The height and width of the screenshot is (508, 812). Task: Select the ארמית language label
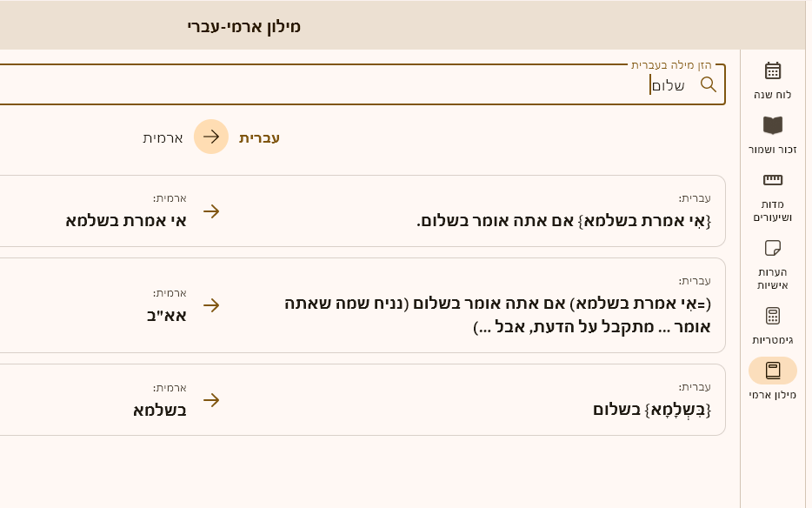[163, 137]
